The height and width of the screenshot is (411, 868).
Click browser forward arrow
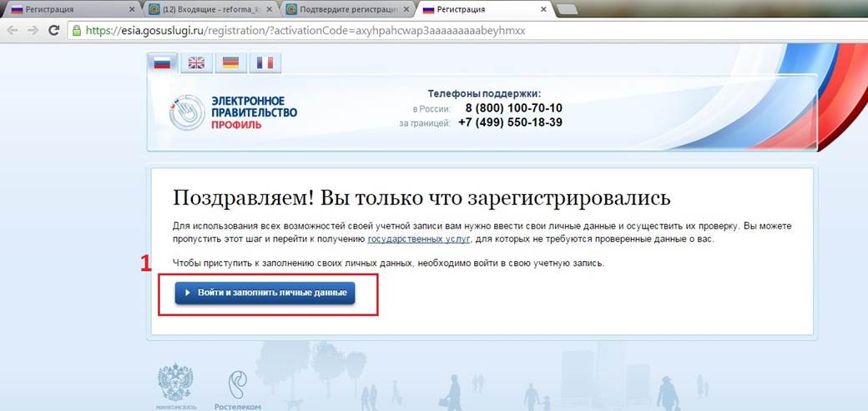(33, 30)
